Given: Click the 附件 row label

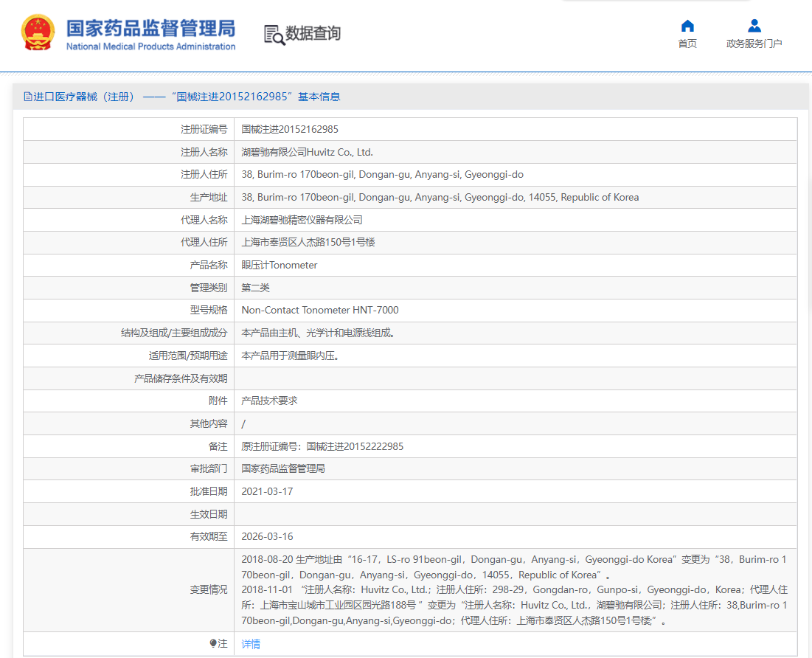Looking at the screenshot, I should tap(218, 401).
